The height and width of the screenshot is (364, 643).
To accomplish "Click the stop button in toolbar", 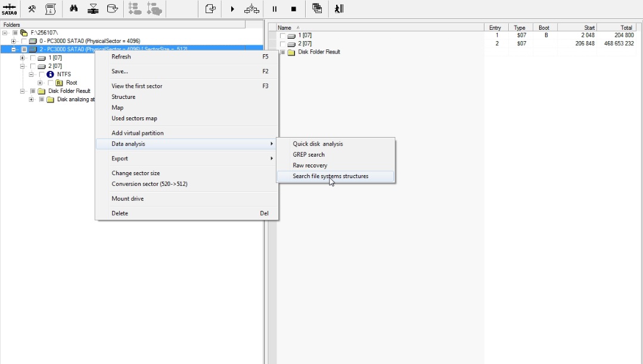I will [294, 9].
